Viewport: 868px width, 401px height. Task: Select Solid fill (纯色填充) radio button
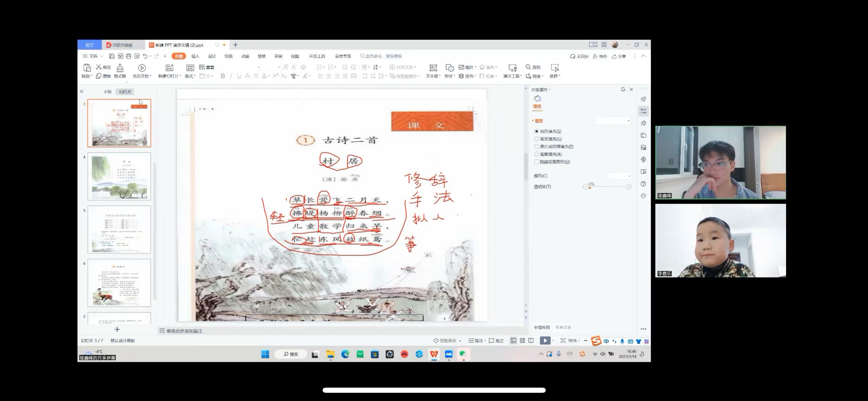tap(537, 131)
